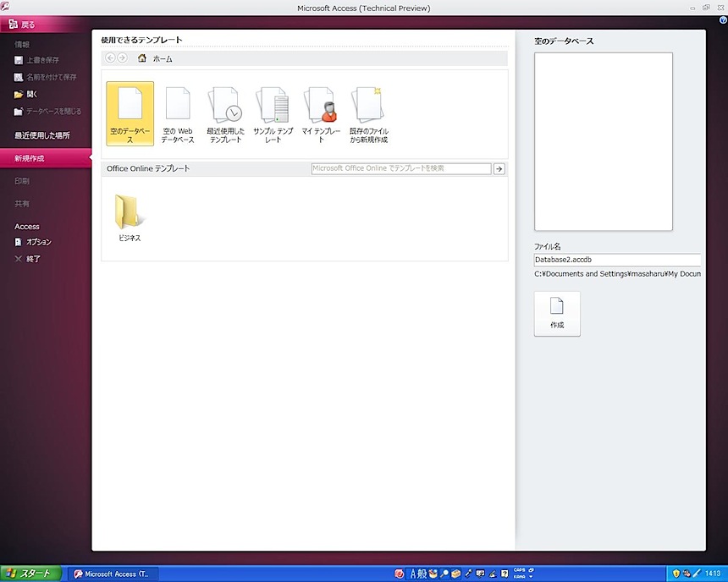Open サンプル テンプレート icon
728x582 pixels.
pos(273,113)
